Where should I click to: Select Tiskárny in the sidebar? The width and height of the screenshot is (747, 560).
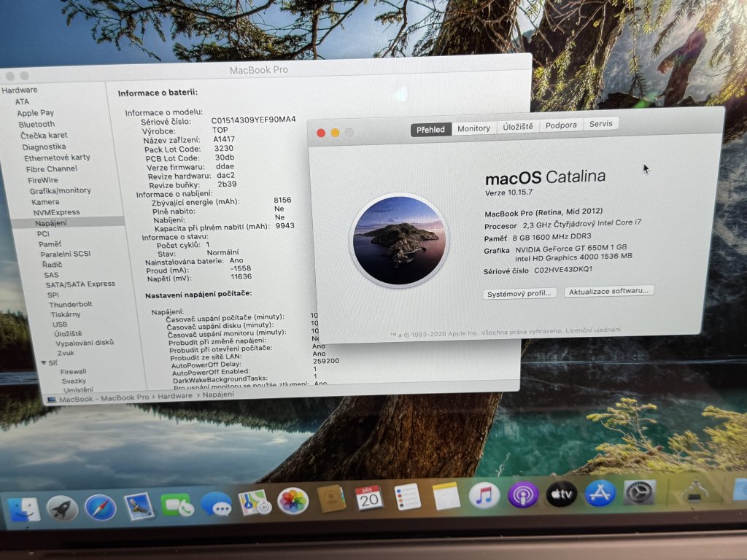[65, 314]
